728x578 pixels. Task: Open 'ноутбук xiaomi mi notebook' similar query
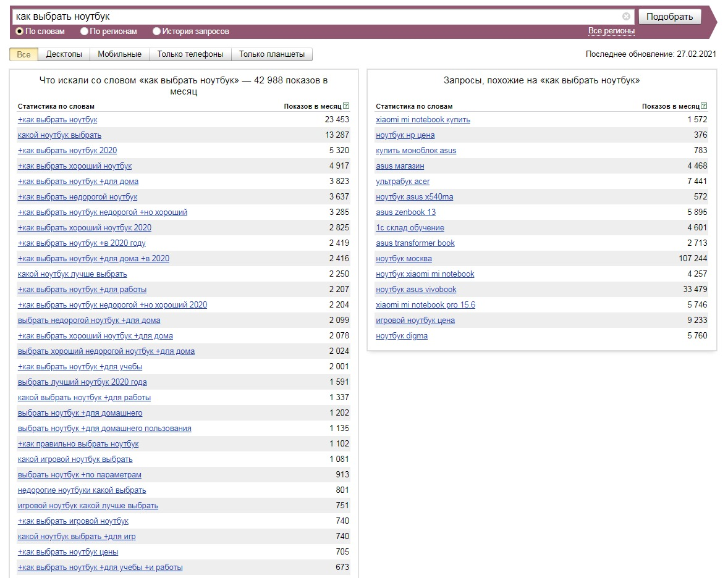coord(425,274)
